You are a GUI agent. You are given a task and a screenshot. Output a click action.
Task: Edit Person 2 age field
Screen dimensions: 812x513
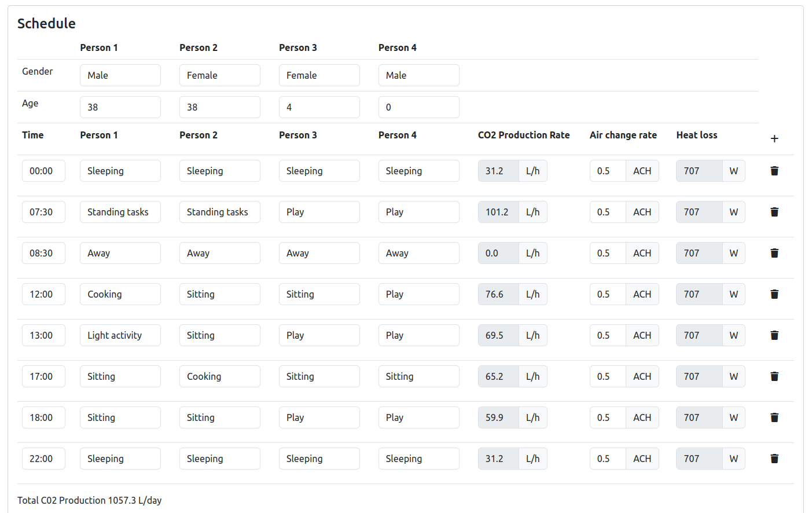220,107
